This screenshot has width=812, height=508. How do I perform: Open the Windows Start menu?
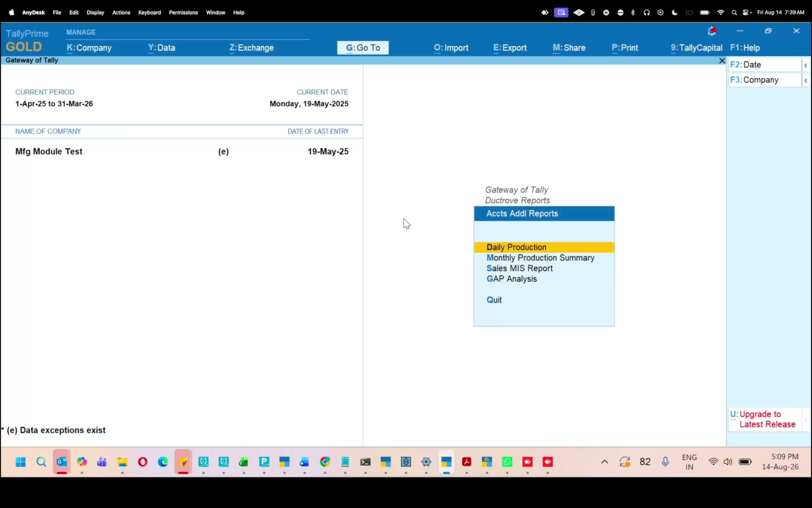point(21,462)
